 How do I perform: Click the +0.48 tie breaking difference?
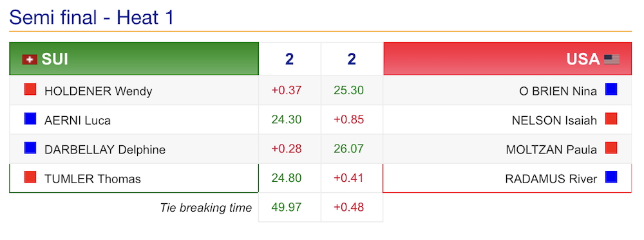click(348, 207)
